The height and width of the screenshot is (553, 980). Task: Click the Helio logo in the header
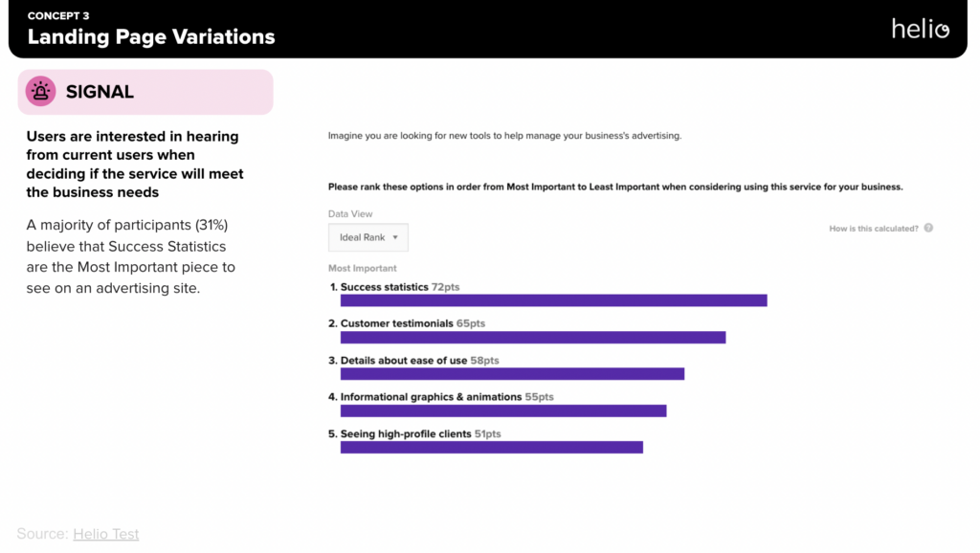pos(920,29)
